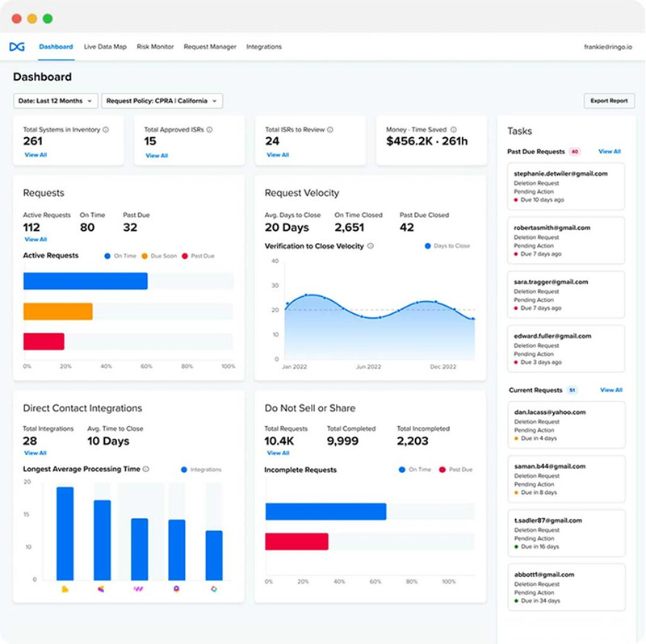The height and width of the screenshot is (644, 646).
Task: Select the yellow integration logo under the bar chart
Action: click(65, 589)
